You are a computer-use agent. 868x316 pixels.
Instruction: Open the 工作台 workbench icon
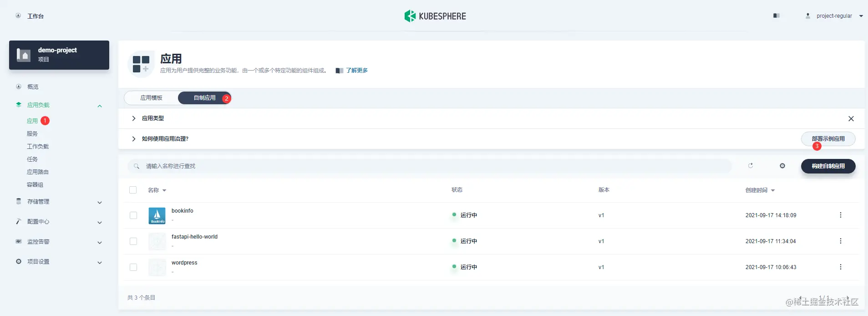click(x=18, y=15)
